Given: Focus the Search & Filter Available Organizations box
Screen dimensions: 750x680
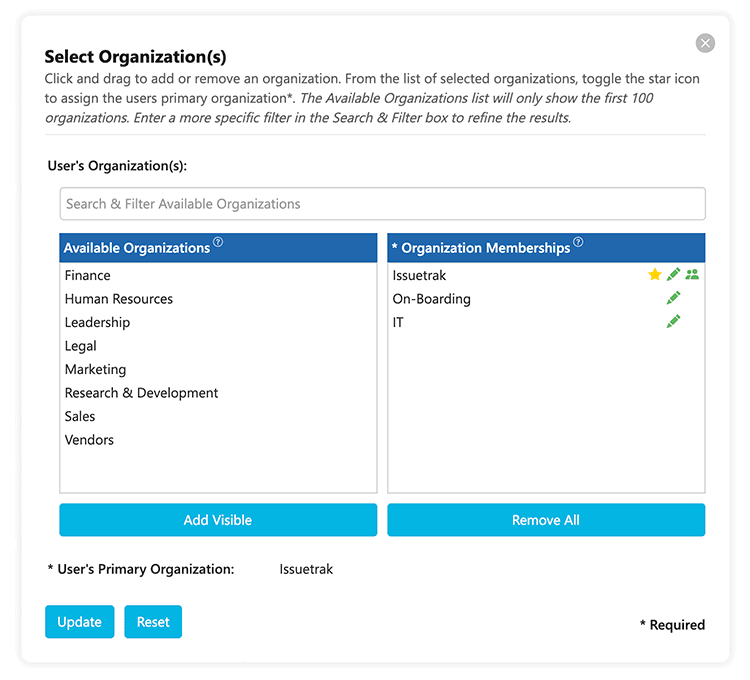Looking at the screenshot, I should click(383, 204).
